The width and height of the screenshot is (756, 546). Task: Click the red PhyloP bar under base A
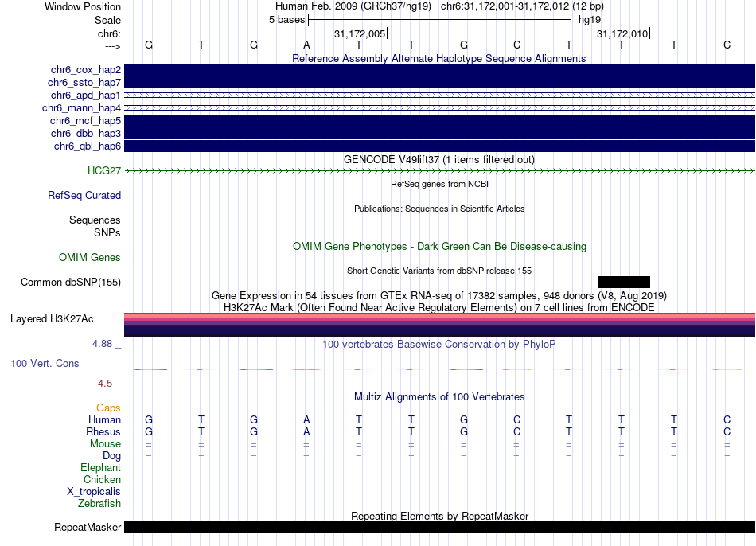point(306,369)
